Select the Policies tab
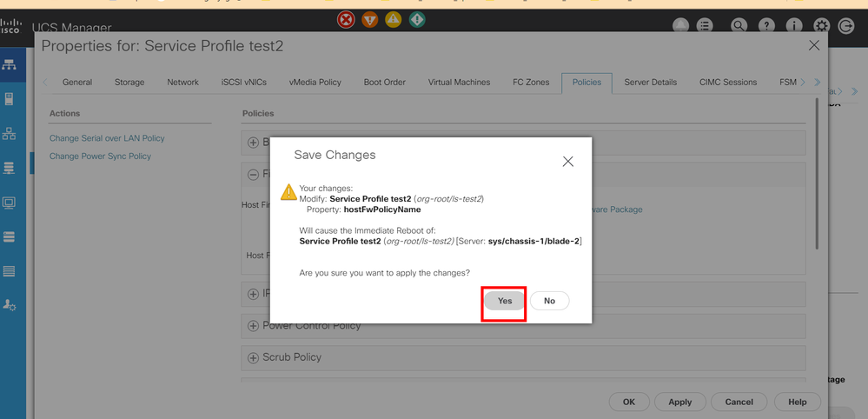The image size is (868, 419). [586, 82]
